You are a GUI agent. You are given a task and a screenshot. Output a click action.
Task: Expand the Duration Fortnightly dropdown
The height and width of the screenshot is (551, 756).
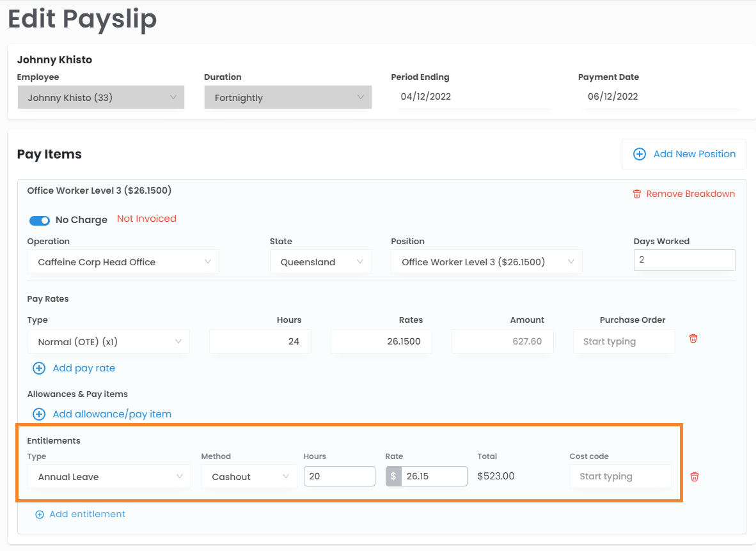(288, 98)
